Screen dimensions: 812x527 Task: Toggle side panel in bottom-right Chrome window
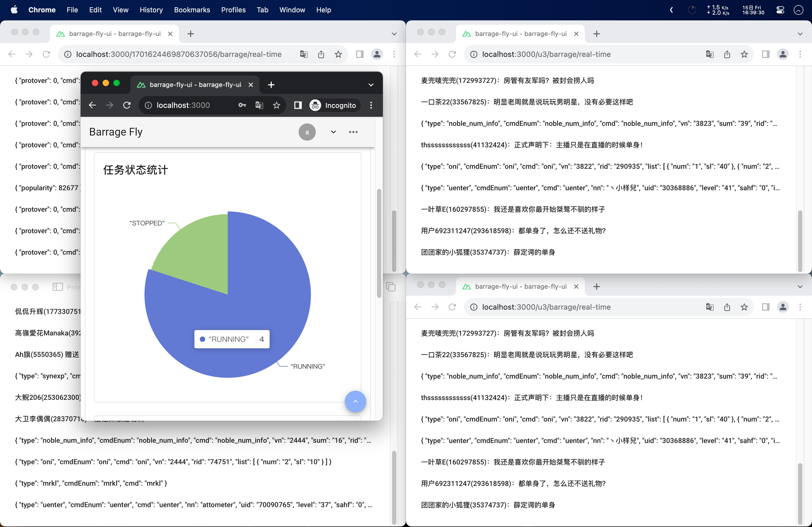(766, 307)
